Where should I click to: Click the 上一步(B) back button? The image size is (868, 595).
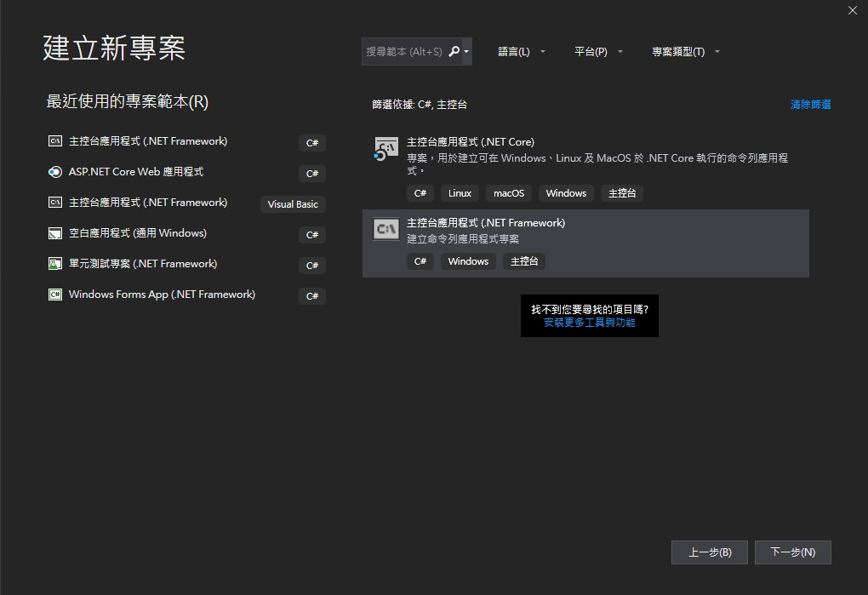click(x=710, y=552)
